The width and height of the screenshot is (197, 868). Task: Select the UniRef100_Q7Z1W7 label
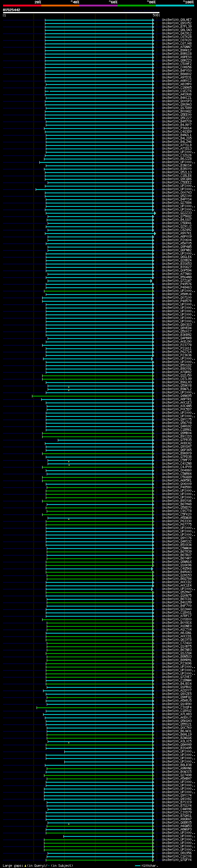176,281
